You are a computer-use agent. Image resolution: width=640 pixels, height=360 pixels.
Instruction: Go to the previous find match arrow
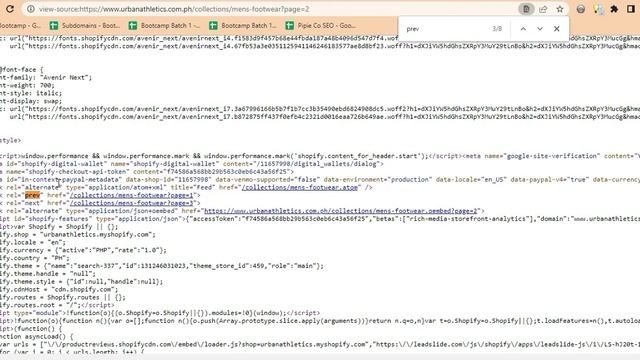pos(523,29)
